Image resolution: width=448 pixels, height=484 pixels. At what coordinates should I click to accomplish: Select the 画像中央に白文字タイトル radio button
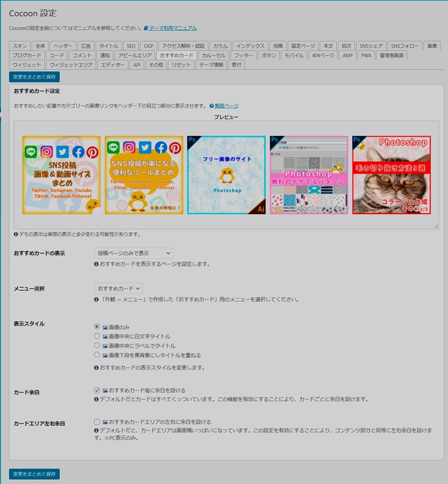97,336
